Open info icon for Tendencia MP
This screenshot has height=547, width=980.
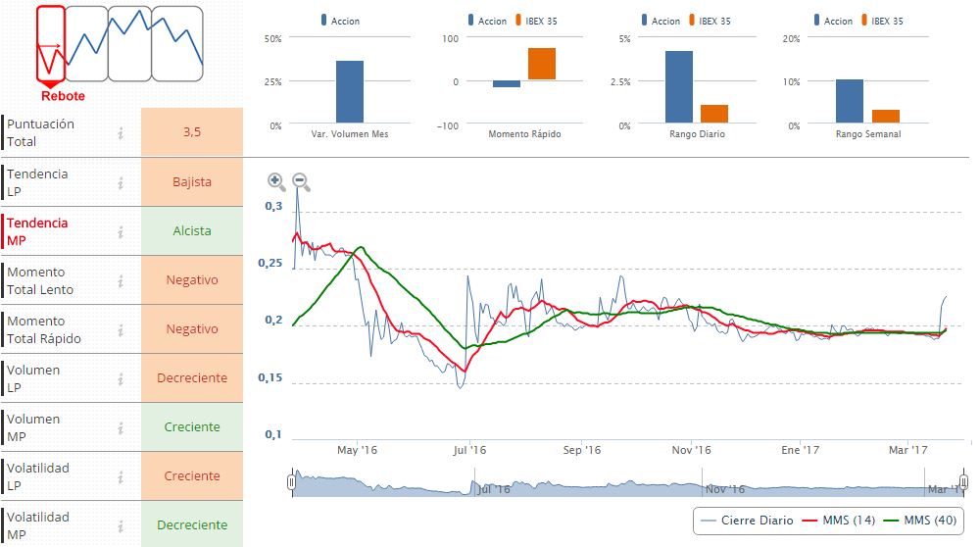coord(120,232)
